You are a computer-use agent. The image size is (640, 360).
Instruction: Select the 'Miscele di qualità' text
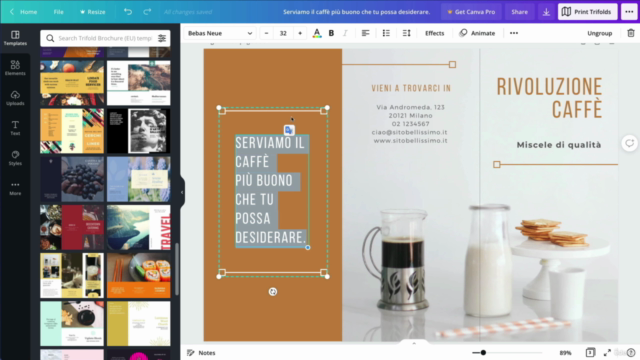point(559,145)
